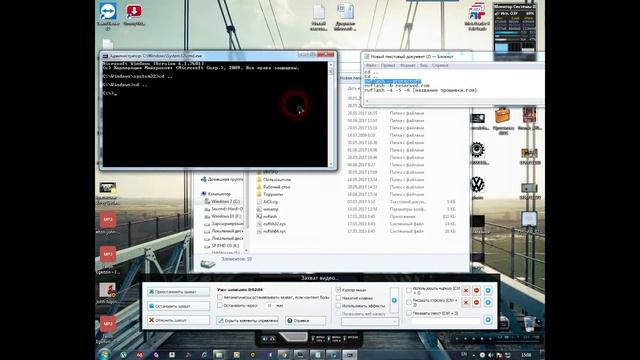Toggle mouse cursor capture checkbox
Image resolution: width=640 pixels, height=360 pixels.
(x=338, y=290)
